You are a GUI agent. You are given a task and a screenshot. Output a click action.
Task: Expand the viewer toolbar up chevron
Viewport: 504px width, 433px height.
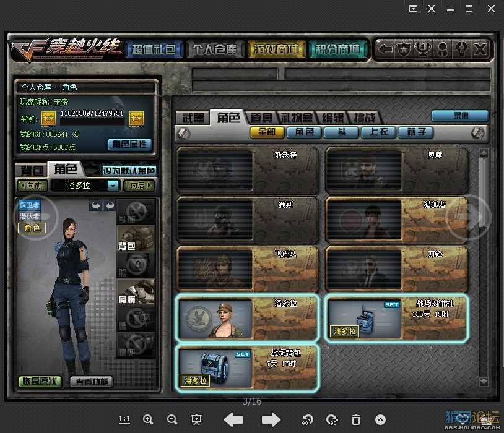point(380,420)
